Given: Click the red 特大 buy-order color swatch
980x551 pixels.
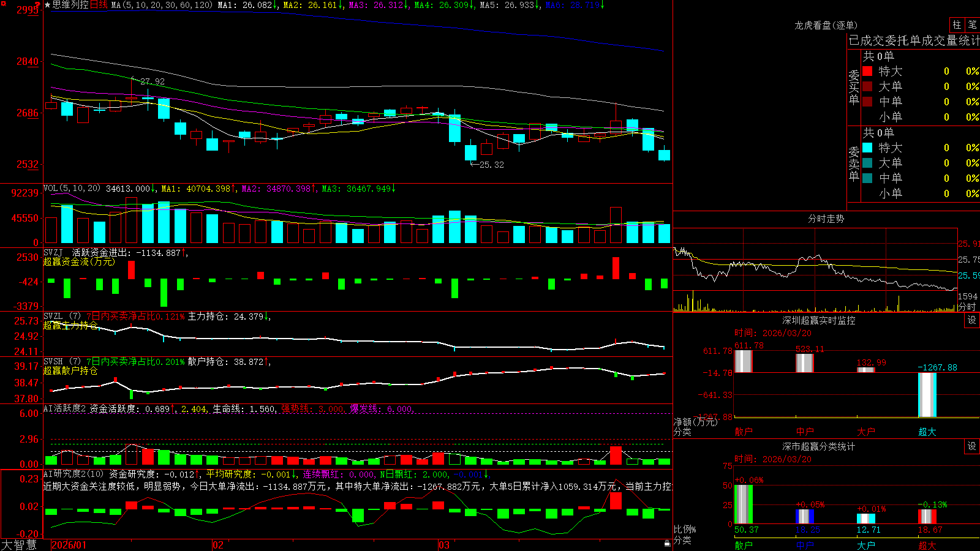Looking at the screenshot, I should click(x=867, y=71).
